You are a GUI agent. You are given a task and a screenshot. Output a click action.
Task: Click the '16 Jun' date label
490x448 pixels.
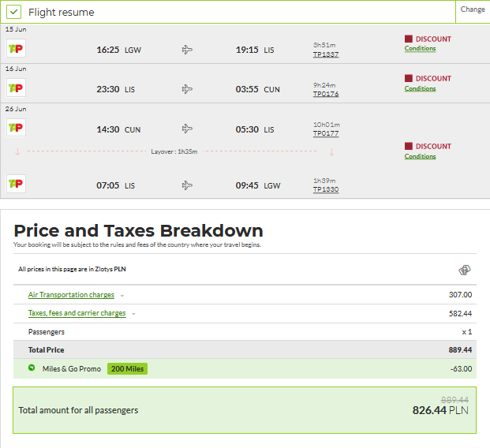point(16,69)
